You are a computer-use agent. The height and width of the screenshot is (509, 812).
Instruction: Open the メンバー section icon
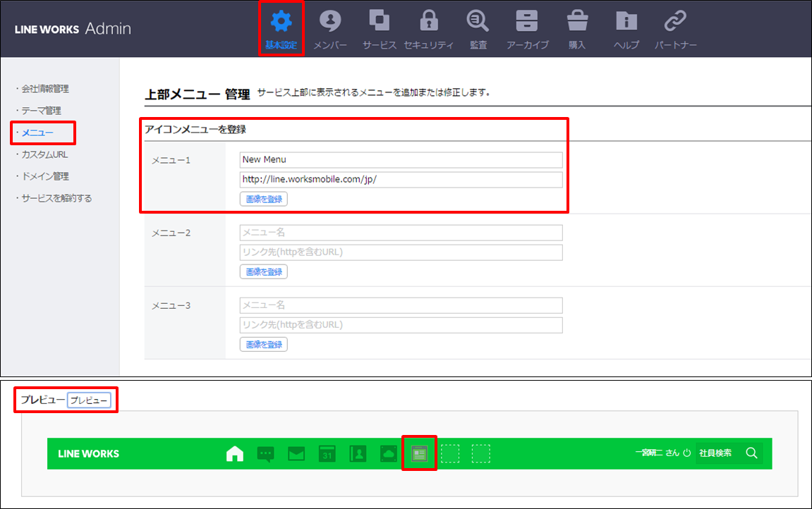tap(329, 23)
